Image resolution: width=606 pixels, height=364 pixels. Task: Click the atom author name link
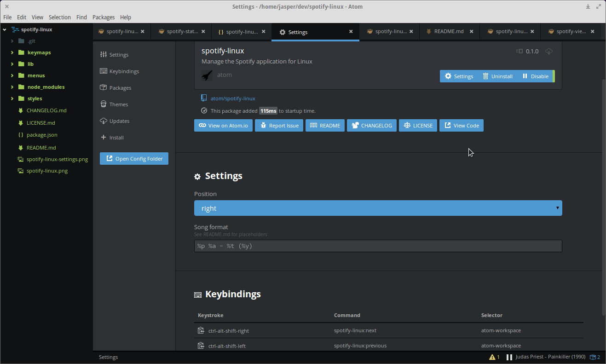pos(225,75)
